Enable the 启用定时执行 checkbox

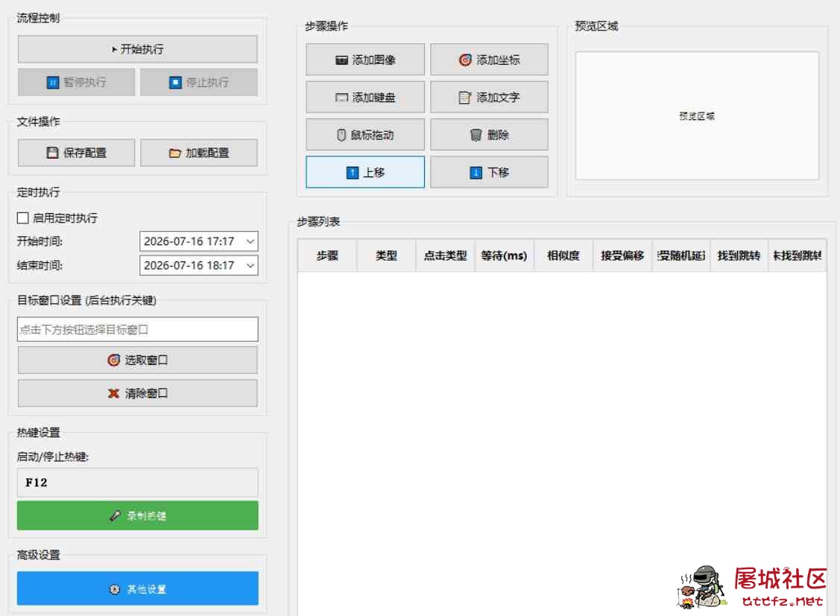[22, 217]
